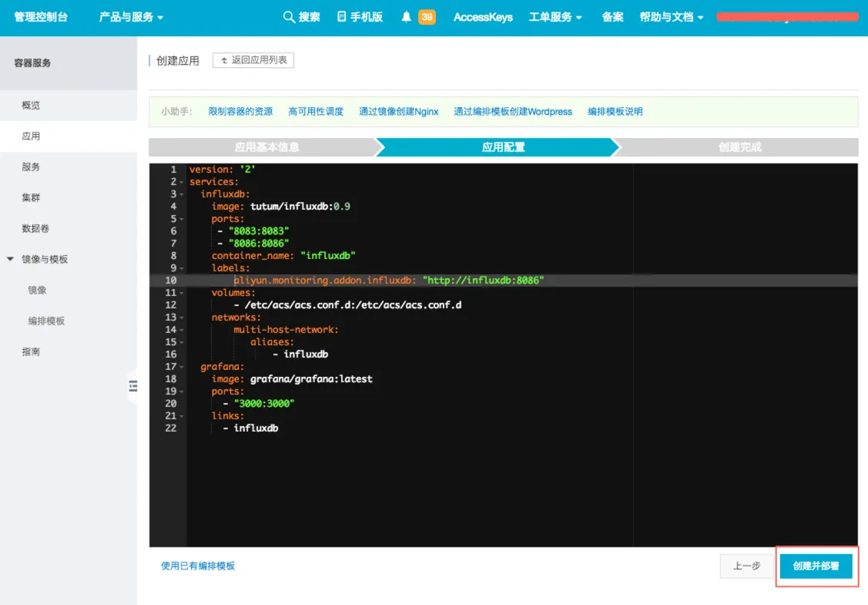
Task: Collapse the sidebar with the handle icon
Action: click(132, 386)
